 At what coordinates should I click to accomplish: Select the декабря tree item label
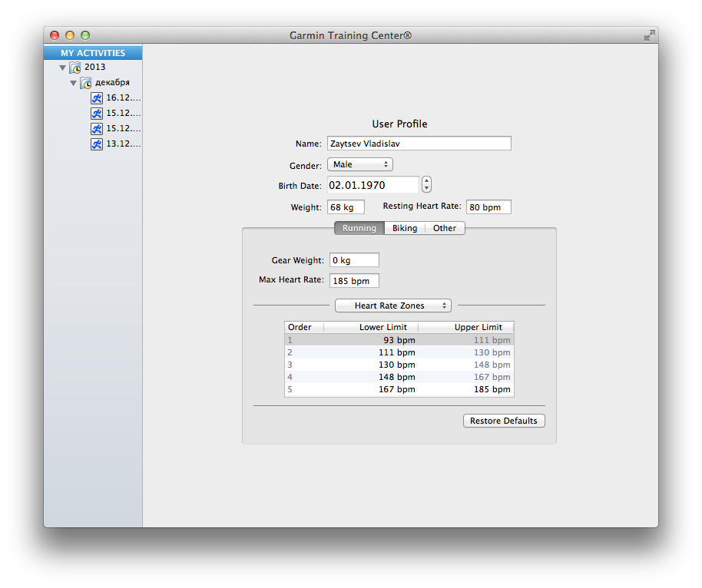point(112,82)
